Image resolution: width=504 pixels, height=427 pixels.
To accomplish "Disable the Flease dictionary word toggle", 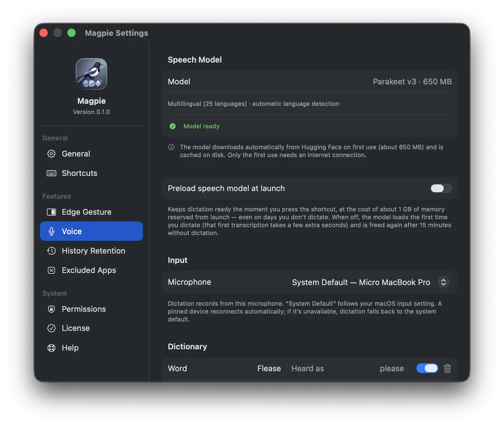I will (427, 368).
